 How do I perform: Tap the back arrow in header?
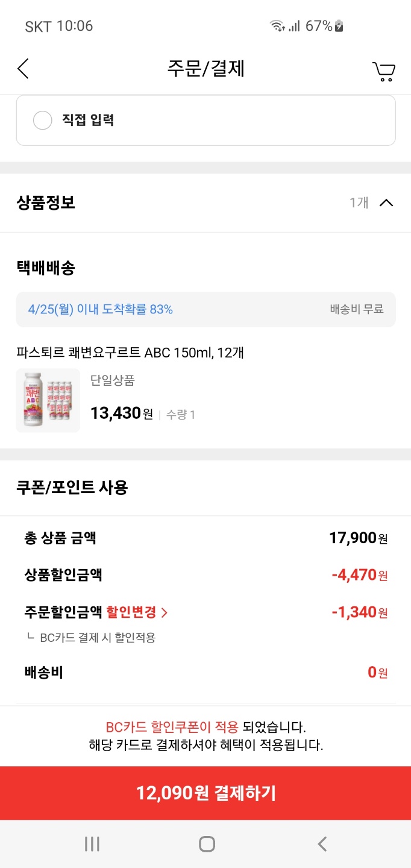click(x=23, y=69)
